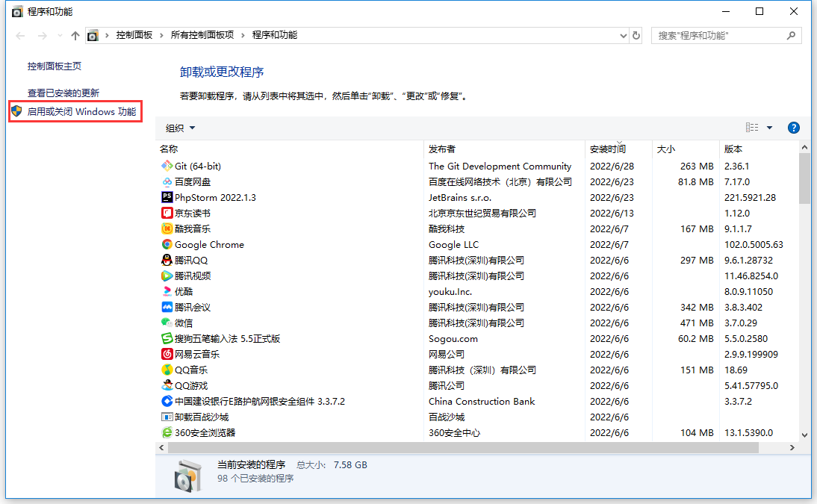The height and width of the screenshot is (504, 817).
Task: Select the China Construction Bank publisher cell
Action: pyautogui.click(x=482, y=401)
